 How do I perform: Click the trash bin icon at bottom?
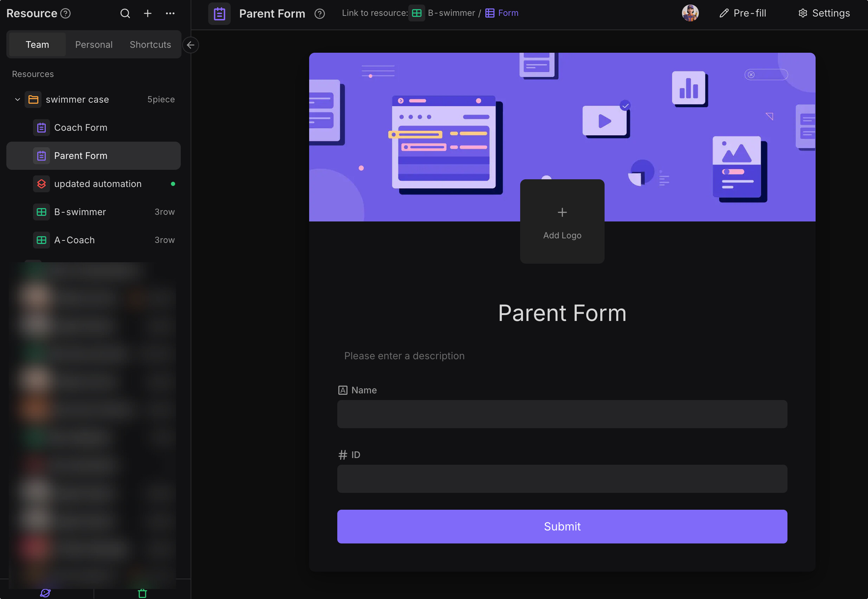click(142, 593)
